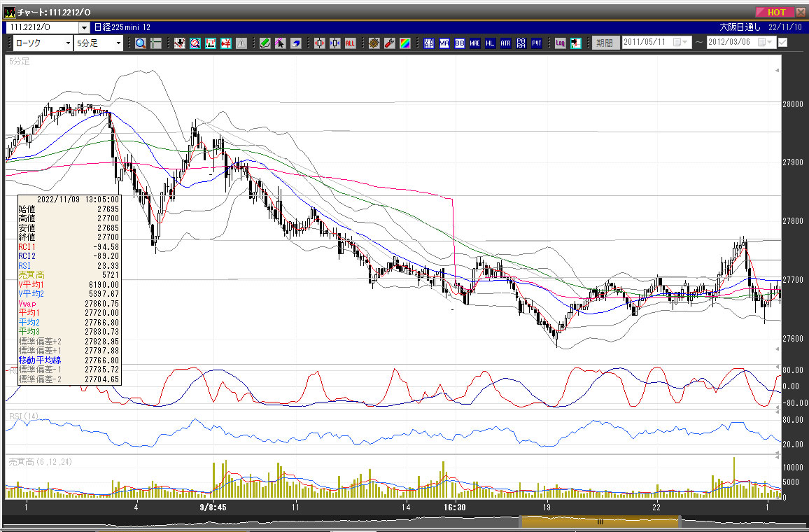Select the green pencil drawing tool
Viewport: 809px width, 532px height.
(265, 43)
